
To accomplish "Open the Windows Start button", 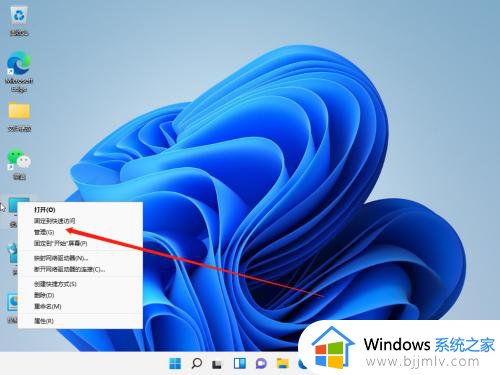I will (x=175, y=363).
